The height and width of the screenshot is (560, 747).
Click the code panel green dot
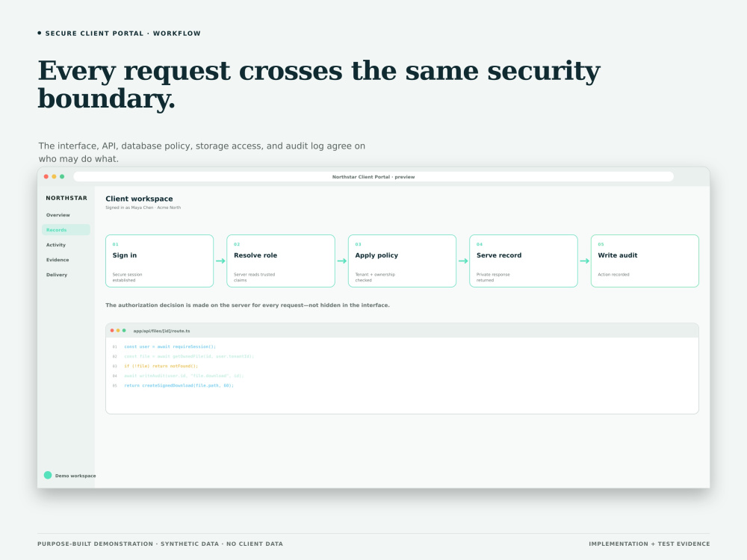tap(124, 331)
